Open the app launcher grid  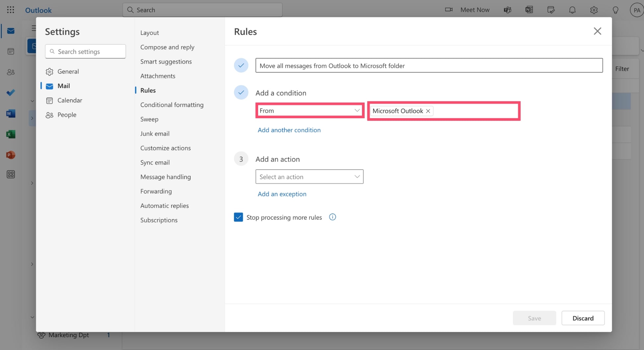[x=11, y=10]
